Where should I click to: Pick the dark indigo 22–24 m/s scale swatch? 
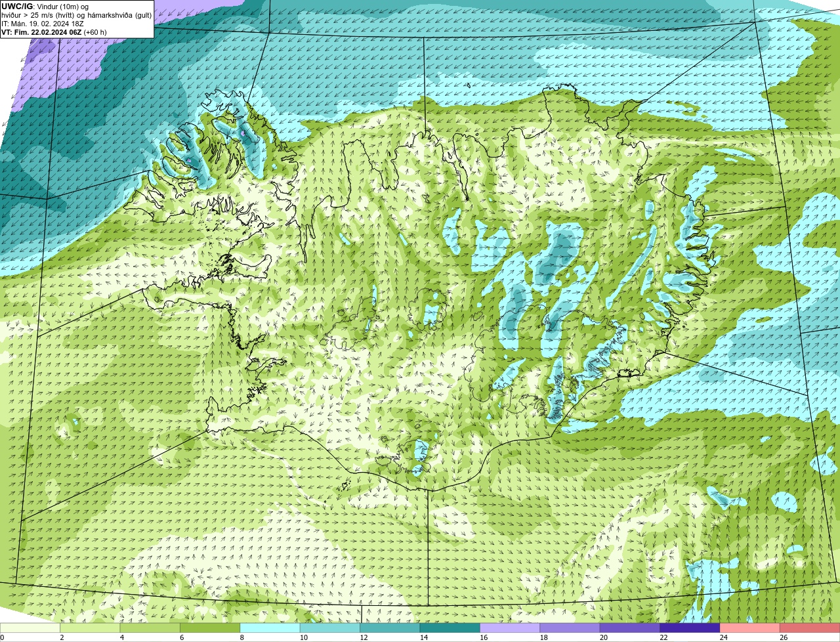pos(690,628)
